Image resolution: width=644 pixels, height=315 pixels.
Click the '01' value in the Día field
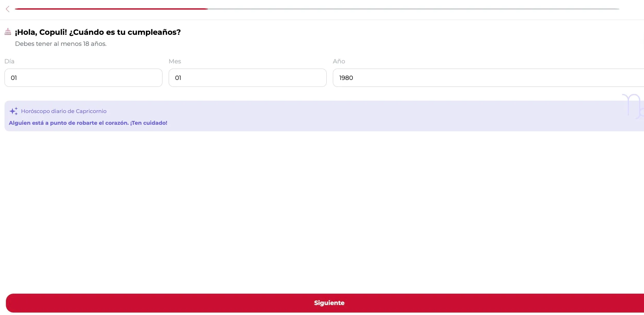click(x=14, y=78)
